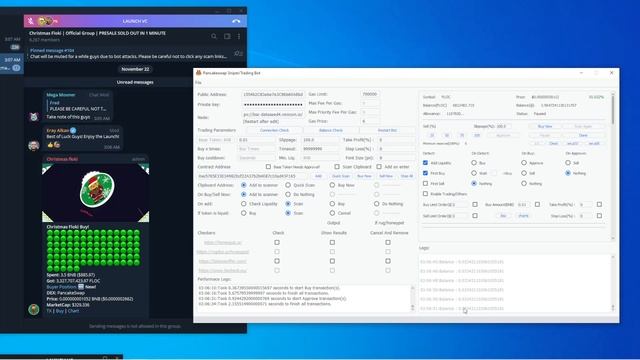Check the first Checkers row Check box
Image resolution: width=640 pixels, height=360 pixels.
[277, 242]
